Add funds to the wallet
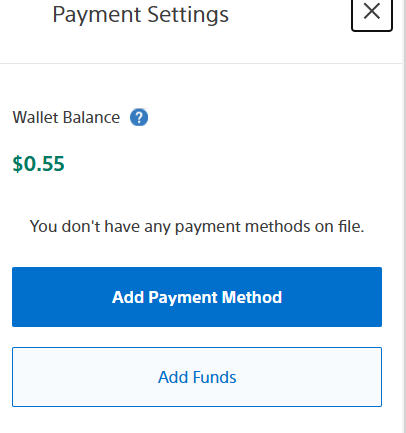406x433 pixels. point(197,377)
